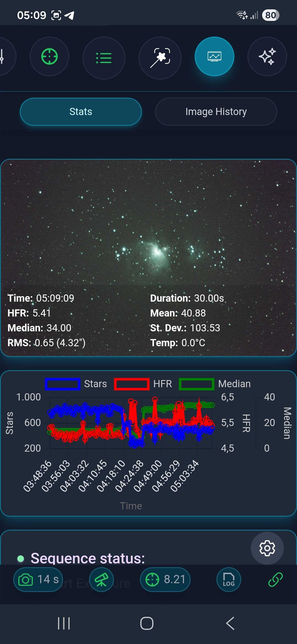Open the settings gear floating button

coord(267,548)
